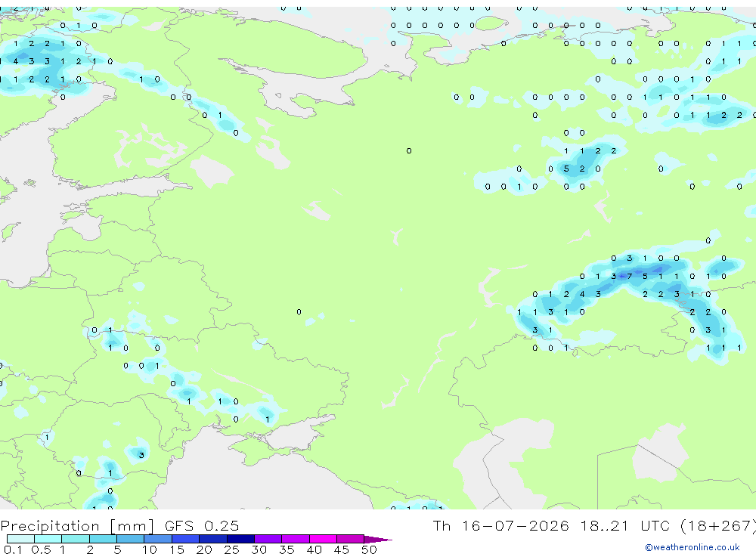Viewport: 756px width, 554px height.
Task: Click the 'Precipitation [mm]' title text
Action: tap(77, 525)
